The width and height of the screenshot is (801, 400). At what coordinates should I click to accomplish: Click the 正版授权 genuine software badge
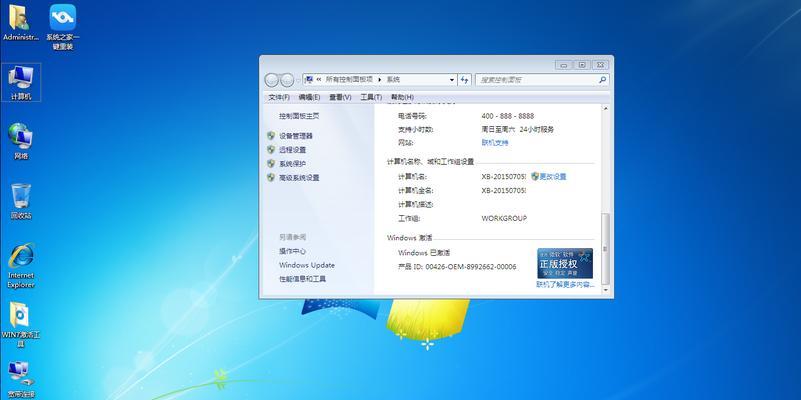pos(565,263)
